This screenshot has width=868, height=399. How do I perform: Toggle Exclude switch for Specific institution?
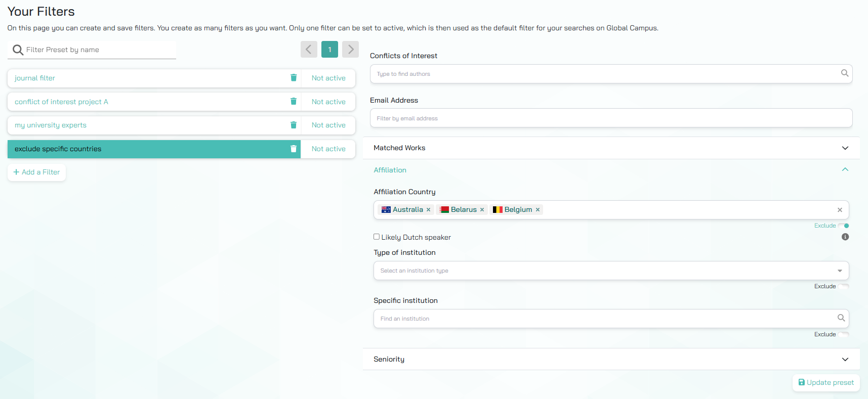click(x=844, y=334)
